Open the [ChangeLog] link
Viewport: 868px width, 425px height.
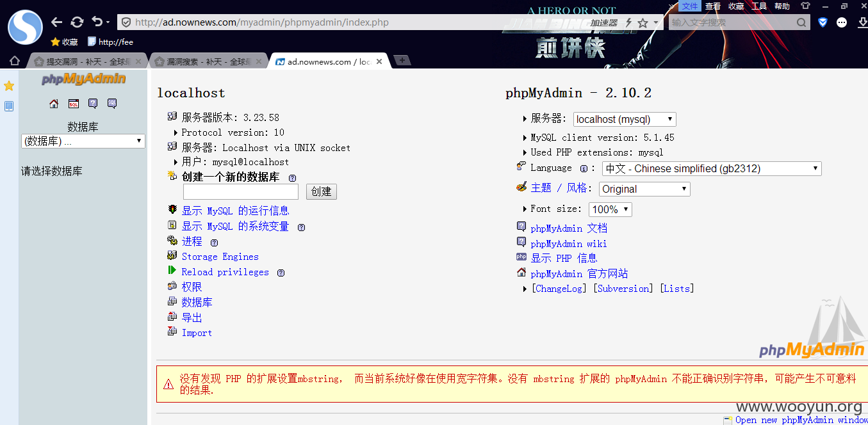click(559, 289)
